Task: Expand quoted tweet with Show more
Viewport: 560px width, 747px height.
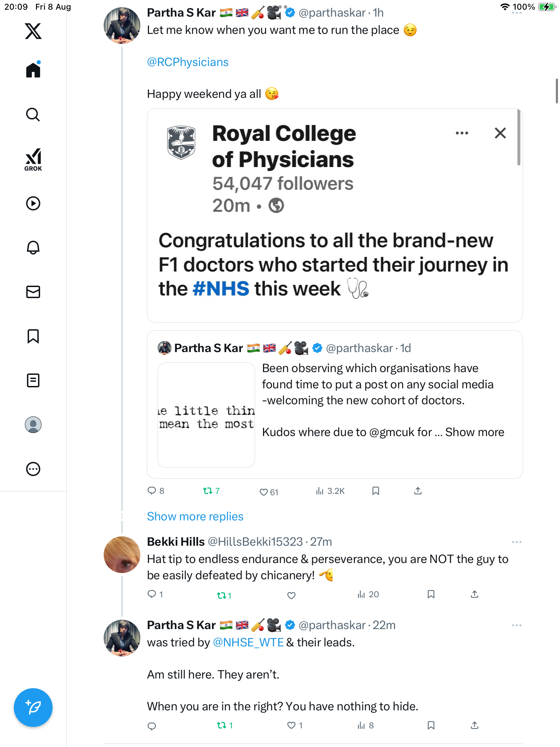Action: point(474,432)
